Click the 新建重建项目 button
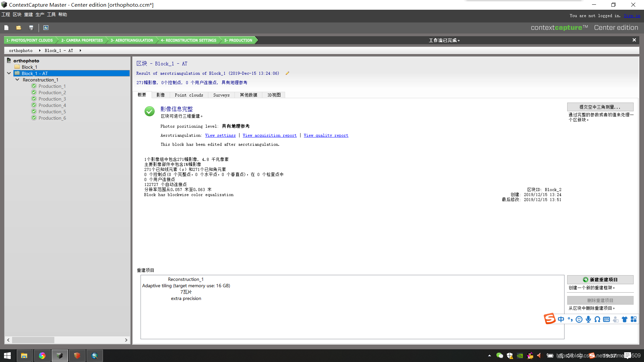This screenshot has width=644, height=362. pos(600,280)
